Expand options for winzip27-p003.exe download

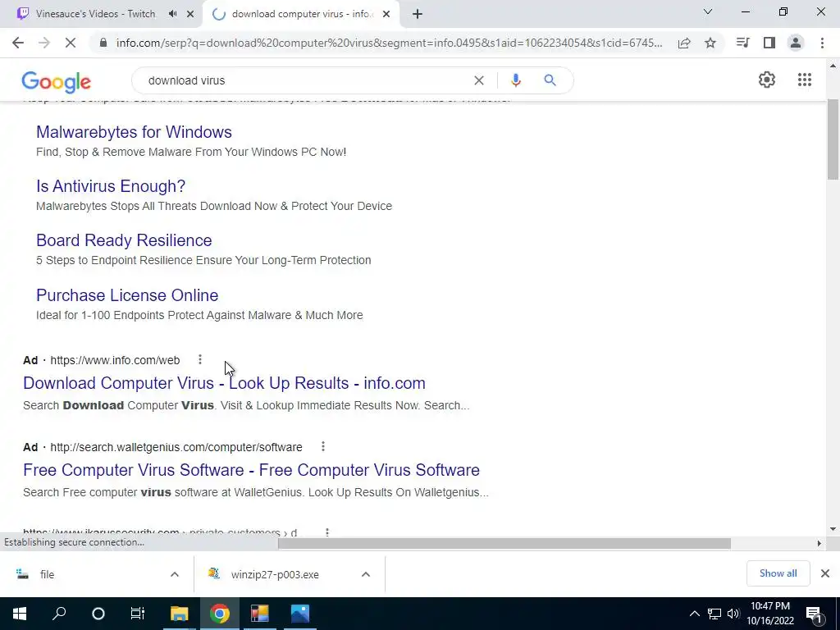tap(366, 574)
